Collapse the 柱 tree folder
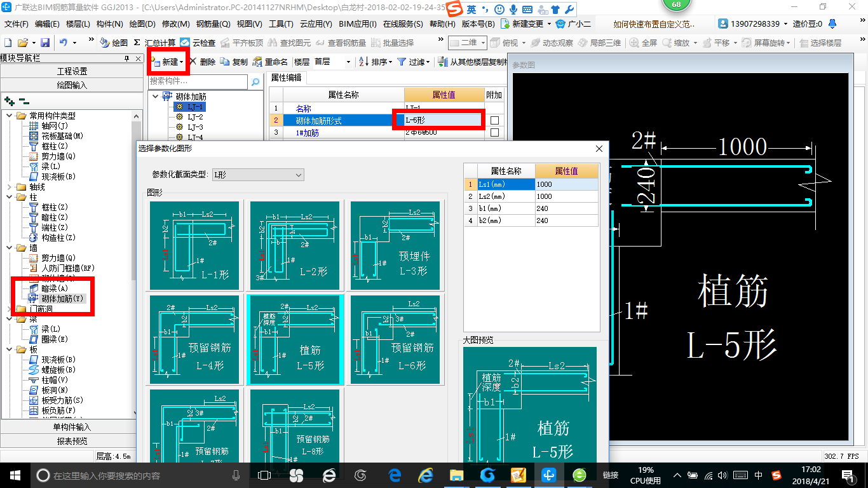Viewport: 868px width, 488px height. point(9,197)
